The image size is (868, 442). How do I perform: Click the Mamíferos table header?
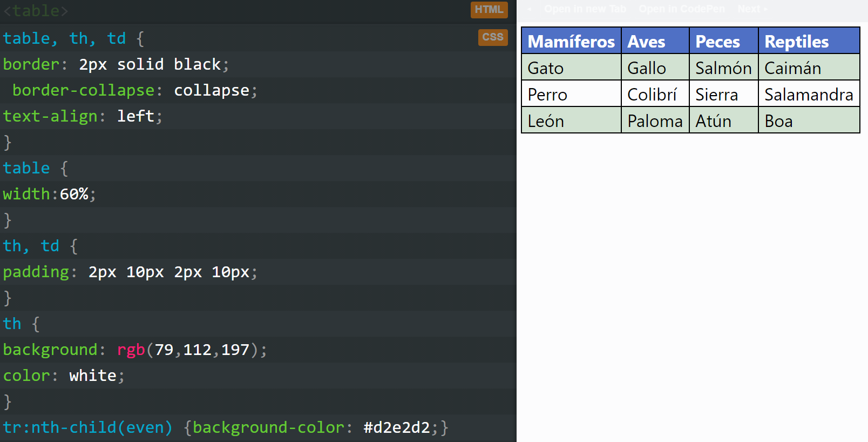pos(571,42)
